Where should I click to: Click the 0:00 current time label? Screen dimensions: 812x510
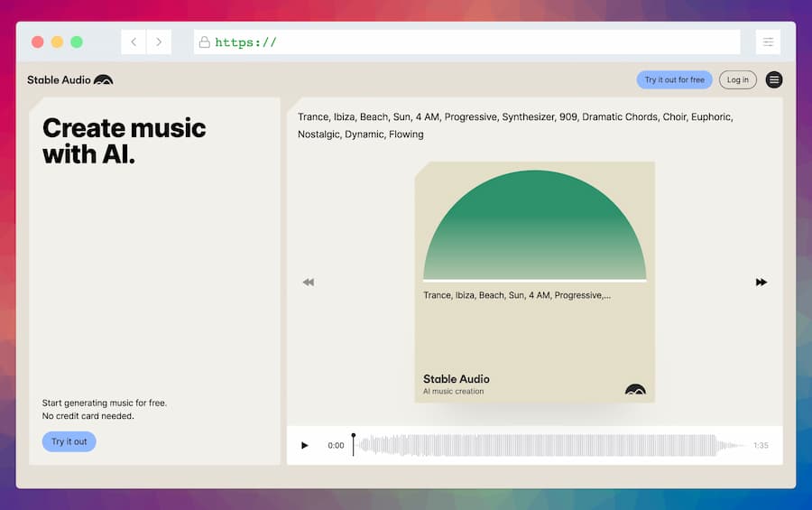tap(336, 445)
